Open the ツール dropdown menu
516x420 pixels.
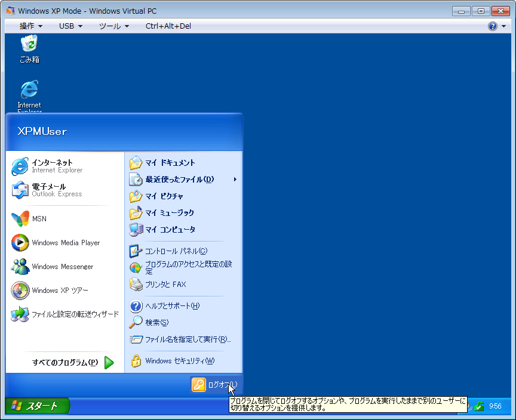tap(114, 26)
